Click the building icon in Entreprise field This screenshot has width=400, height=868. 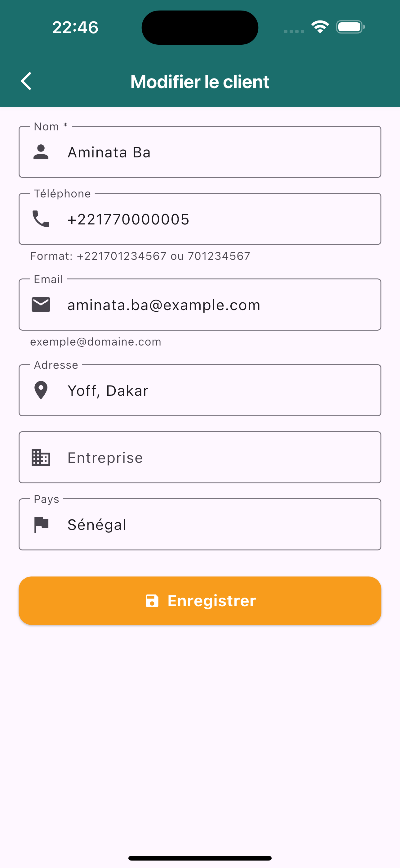[41, 457]
